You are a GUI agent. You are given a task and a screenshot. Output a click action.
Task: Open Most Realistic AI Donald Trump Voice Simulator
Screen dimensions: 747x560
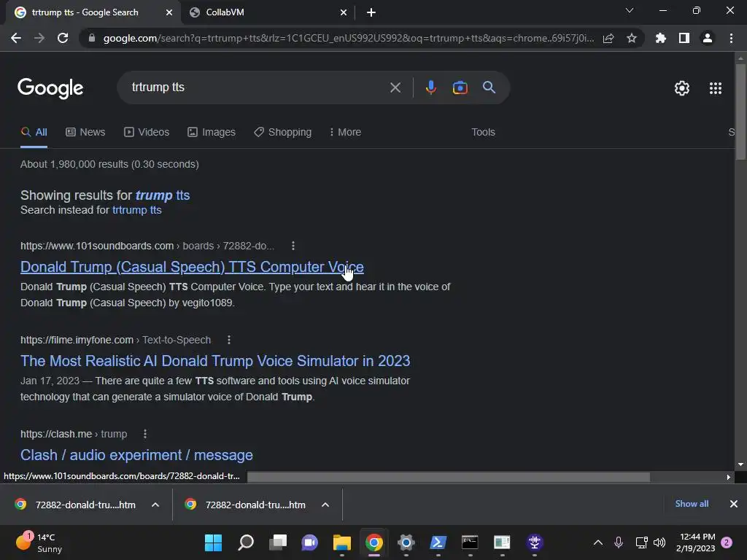tap(215, 361)
